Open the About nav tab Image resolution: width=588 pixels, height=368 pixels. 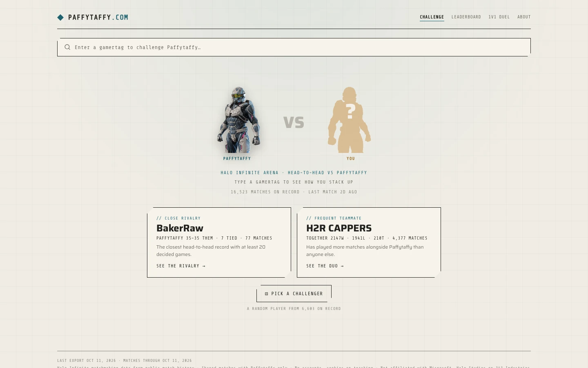coord(524,17)
